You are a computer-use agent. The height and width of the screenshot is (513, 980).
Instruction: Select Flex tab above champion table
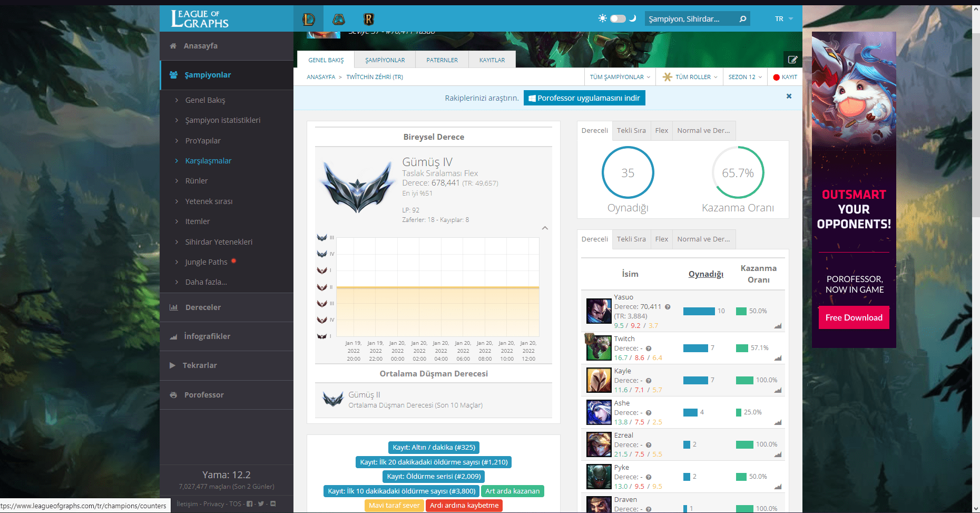tap(662, 239)
